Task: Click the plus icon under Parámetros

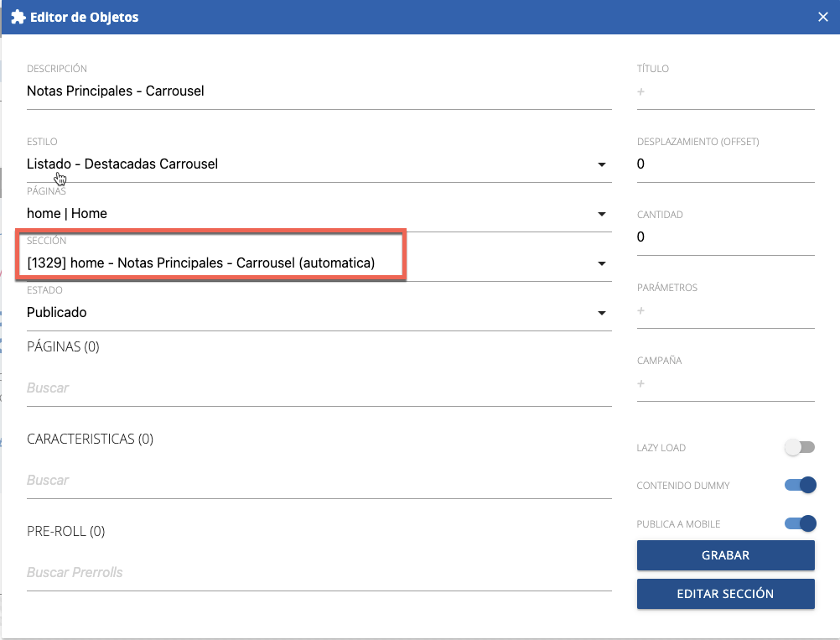Action: [x=641, y=310]
